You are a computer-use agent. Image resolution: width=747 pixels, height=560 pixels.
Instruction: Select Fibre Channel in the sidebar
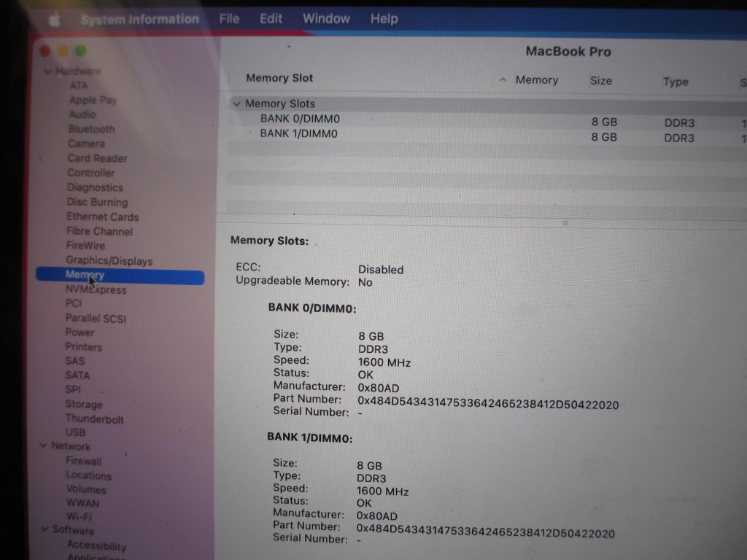click(x=99, y=231)
